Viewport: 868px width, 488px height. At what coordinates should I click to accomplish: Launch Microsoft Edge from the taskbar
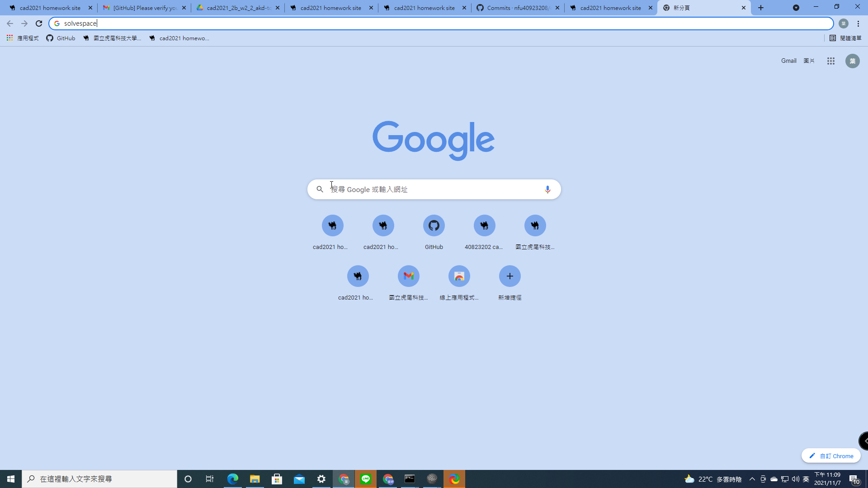tap(232, 479)
